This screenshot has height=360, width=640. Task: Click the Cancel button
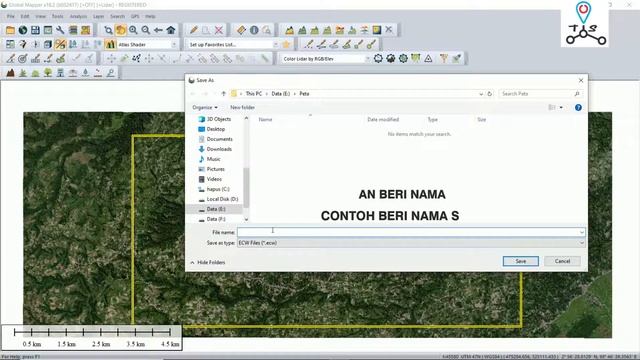(x=562, y=261)
